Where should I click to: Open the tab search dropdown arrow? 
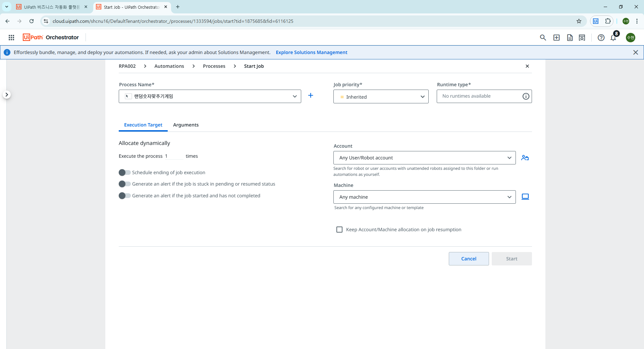(7, 7)
